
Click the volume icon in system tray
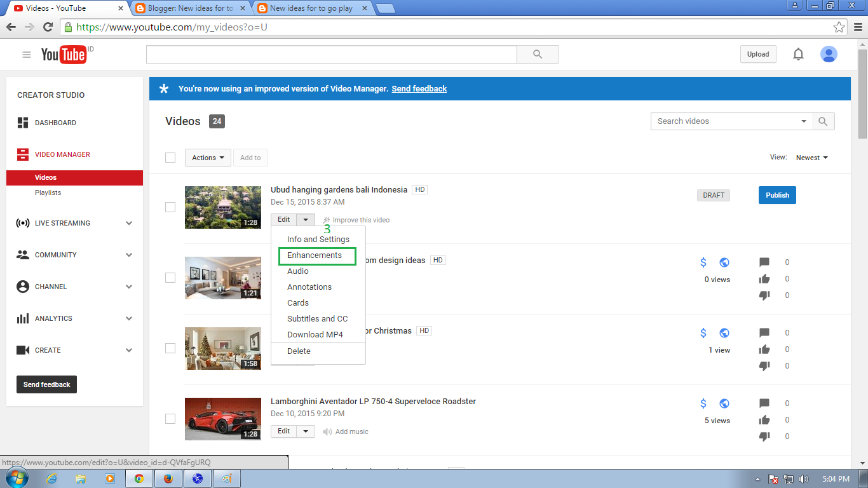click(804, 479)
